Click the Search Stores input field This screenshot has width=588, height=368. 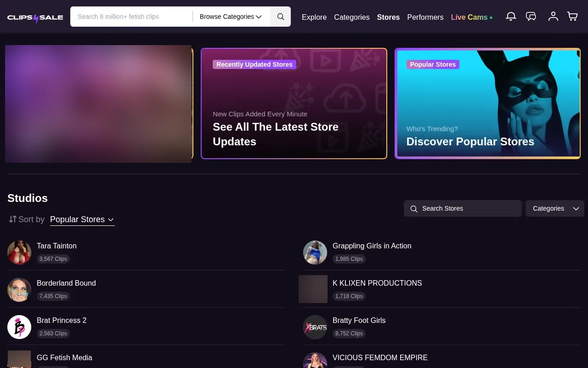(x=463, y=208)
